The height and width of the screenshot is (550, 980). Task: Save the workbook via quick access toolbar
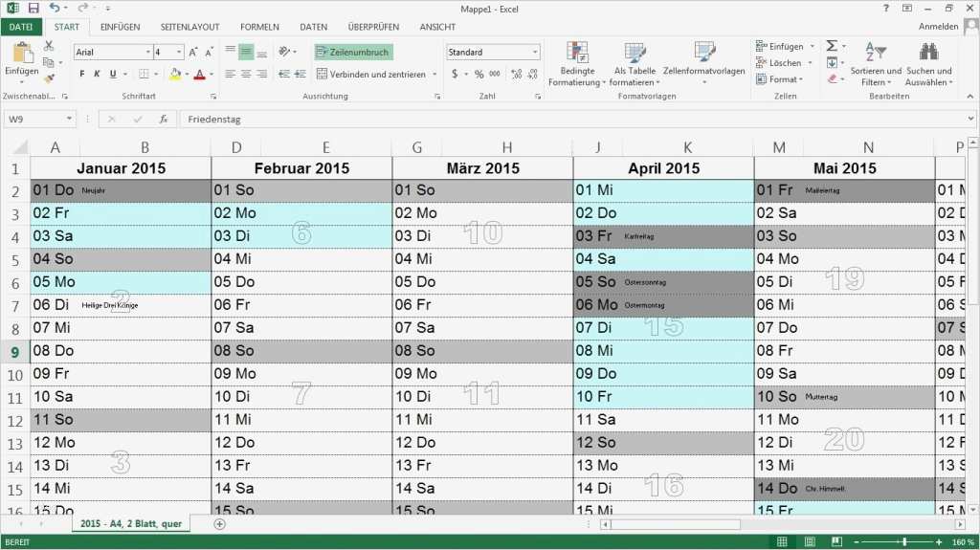(33, 8)
